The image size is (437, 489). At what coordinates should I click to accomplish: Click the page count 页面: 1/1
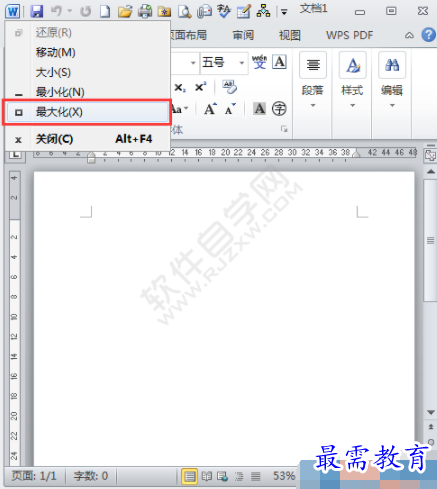click(x=34, y=476)
